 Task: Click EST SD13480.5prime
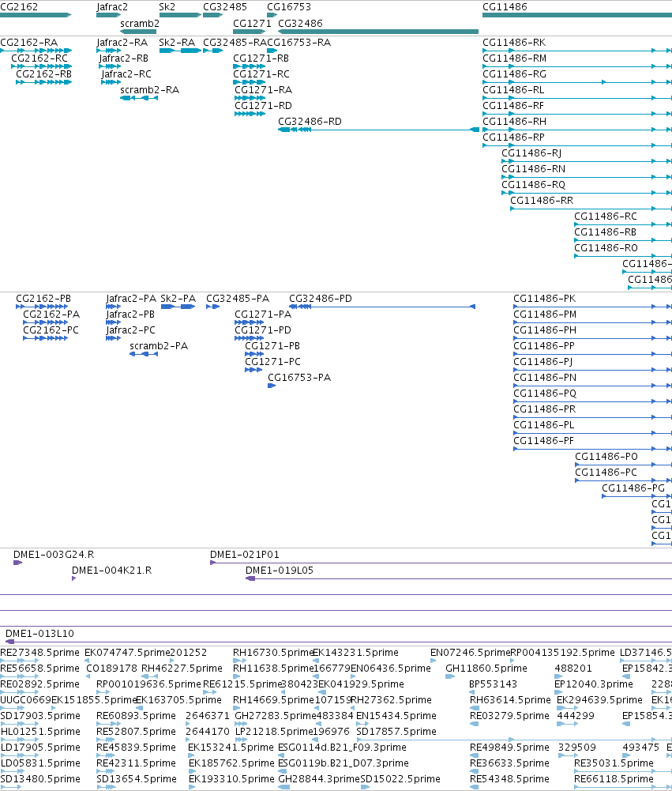click(x=40, y=779)
